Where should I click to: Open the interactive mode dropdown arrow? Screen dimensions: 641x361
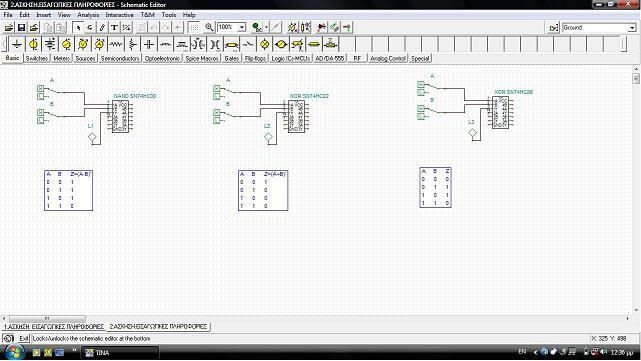(x=267, y=27)
